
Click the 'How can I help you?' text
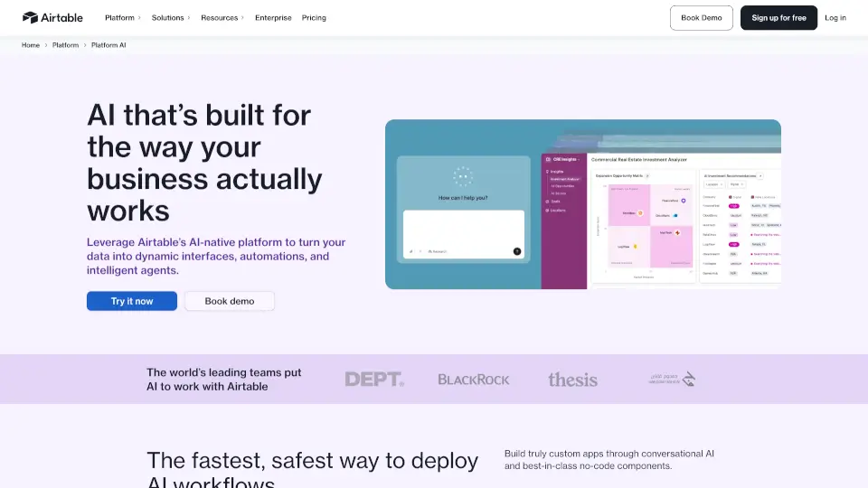coord(463,198)
